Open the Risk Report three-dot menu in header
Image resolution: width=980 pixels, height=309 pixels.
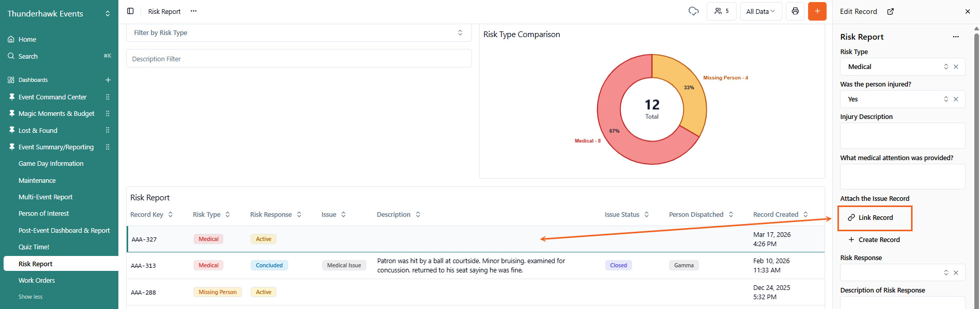pos(194,11)
